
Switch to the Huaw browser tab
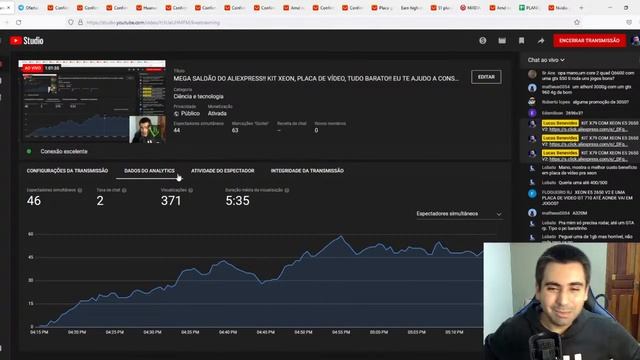coord(147,8)
